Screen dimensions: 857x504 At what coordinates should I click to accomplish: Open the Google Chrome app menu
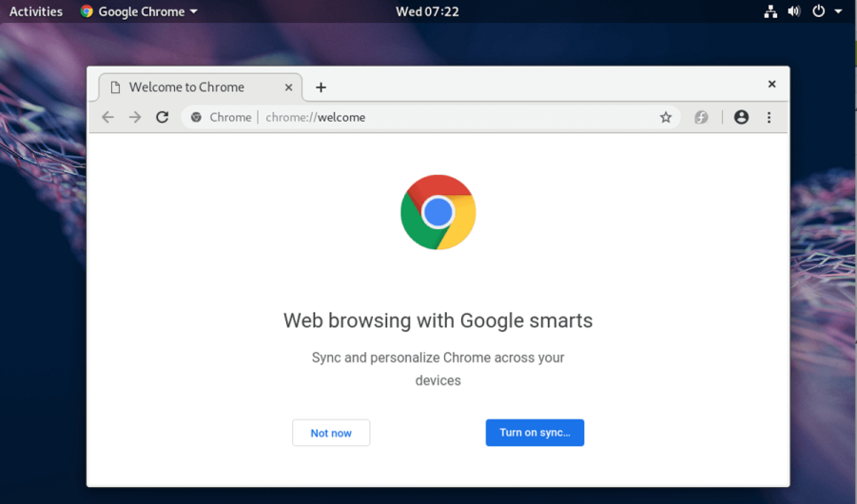[x=139, y=11]
